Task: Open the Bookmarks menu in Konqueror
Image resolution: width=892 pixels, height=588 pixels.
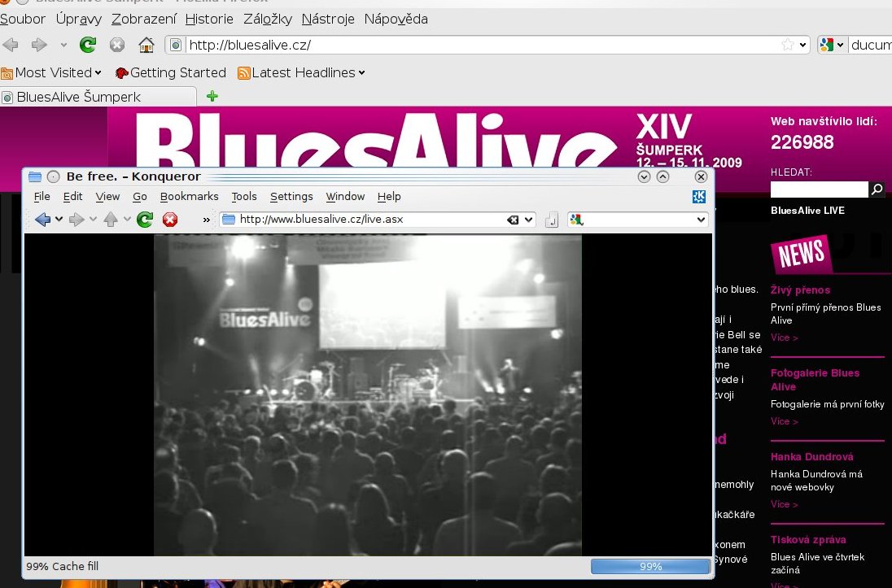Action: click(x=189, y=196)
